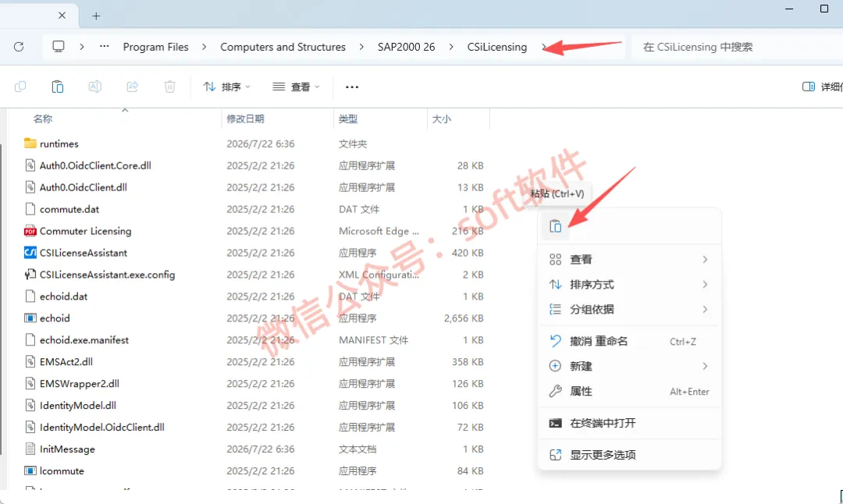Select 显示更多选项 in context menu

(629, 455)
